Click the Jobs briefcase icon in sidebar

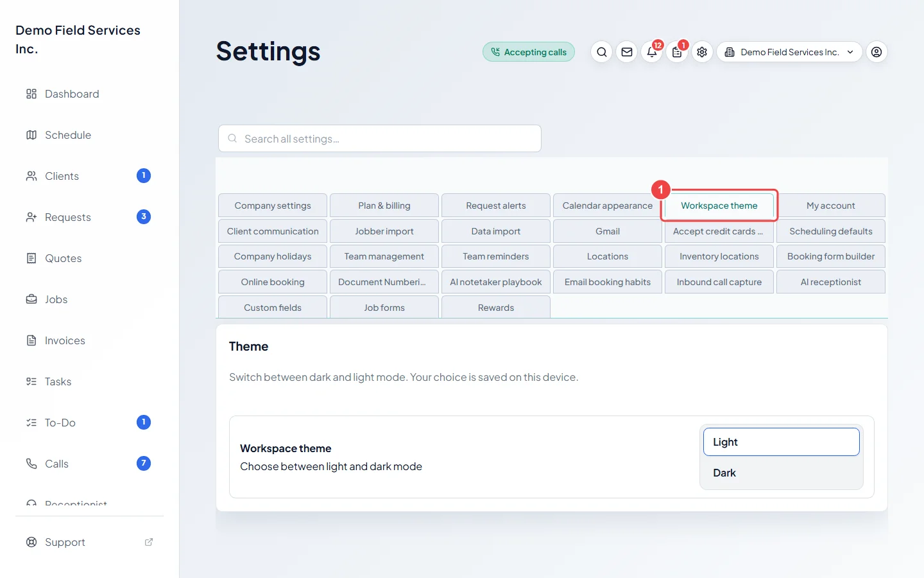(31, 299)
